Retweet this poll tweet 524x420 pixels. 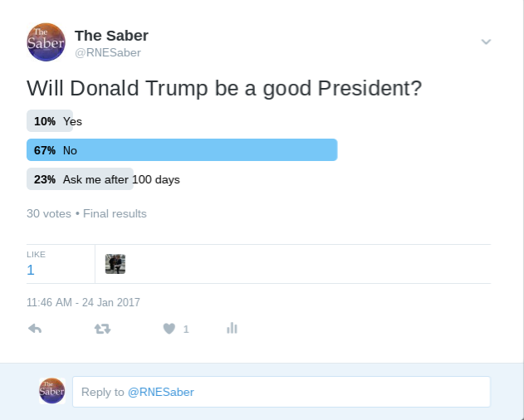pyautogui.click(x=103, y=329)
